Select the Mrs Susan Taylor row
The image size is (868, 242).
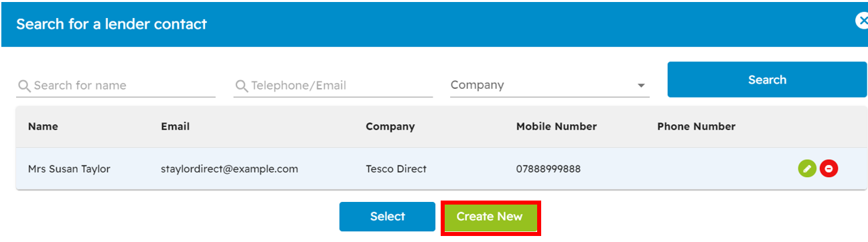click(441, 168)
